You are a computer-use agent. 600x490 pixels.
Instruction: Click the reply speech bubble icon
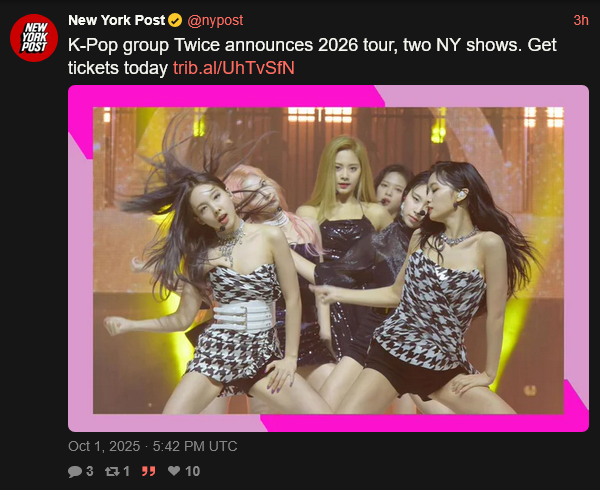[x=75, y=471]
